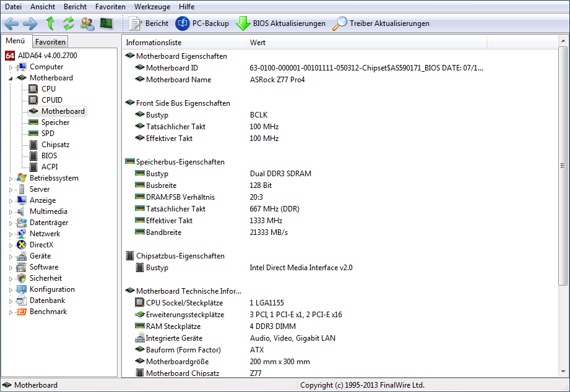Click the scrollbar up arrow
Screen dimensions: 570x392
point(563,41)
